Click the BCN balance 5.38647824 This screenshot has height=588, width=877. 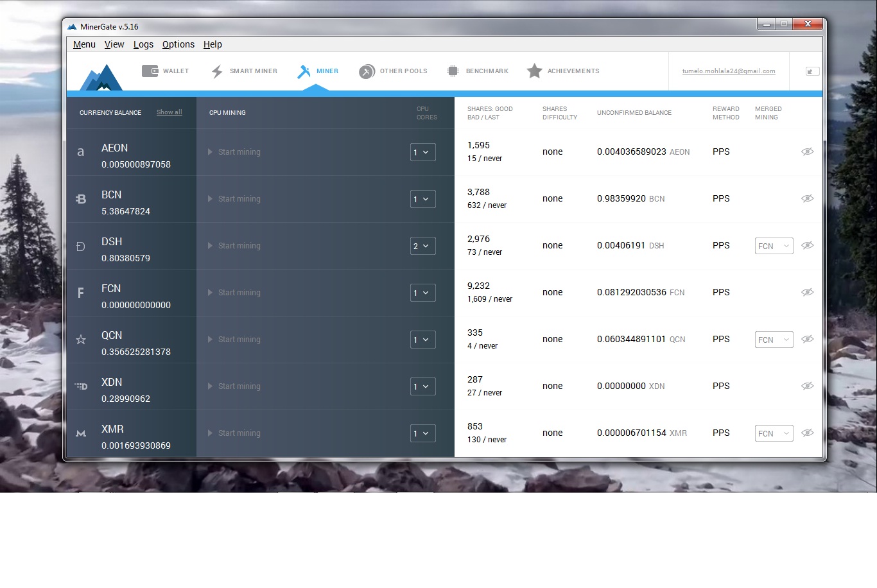pyautogui.click(x=126, y=211)
